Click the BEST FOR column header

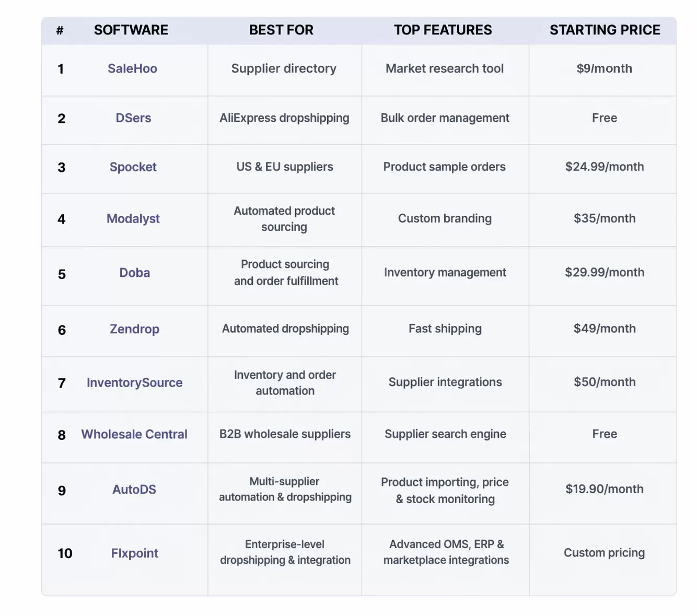click(x=281, y=30)
